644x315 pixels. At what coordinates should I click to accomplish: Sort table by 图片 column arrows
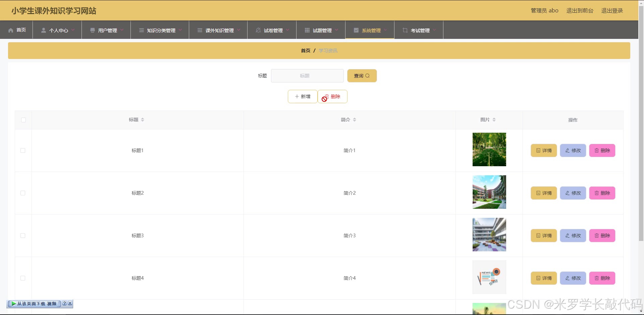point(494,120)
